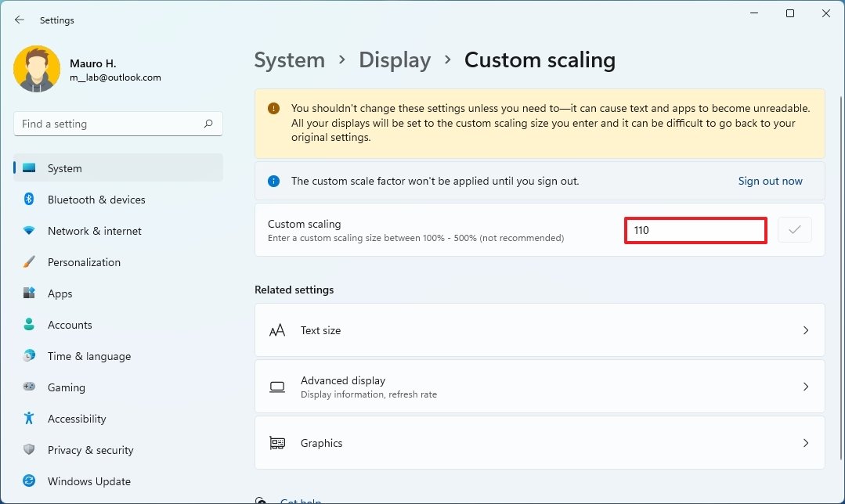Click the custom scaling value field
This screenshot has height=504, width=845.
click(x=695, y=229)
